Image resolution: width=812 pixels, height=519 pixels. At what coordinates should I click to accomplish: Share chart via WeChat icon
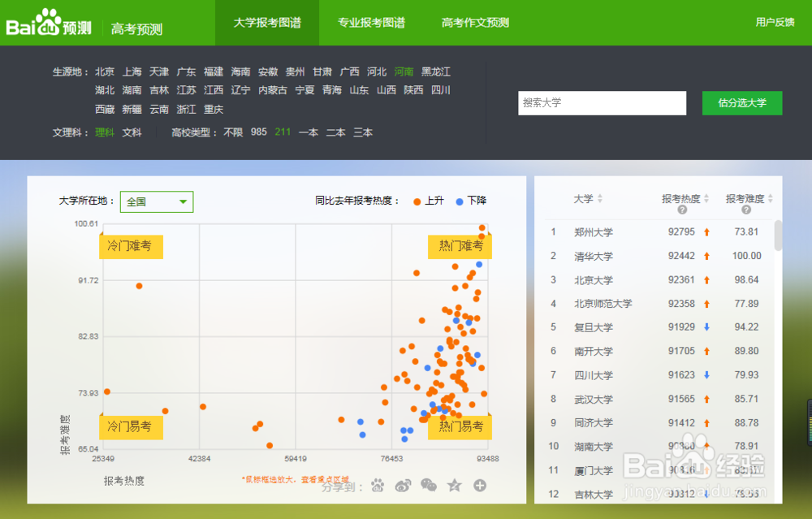(428, 486)
